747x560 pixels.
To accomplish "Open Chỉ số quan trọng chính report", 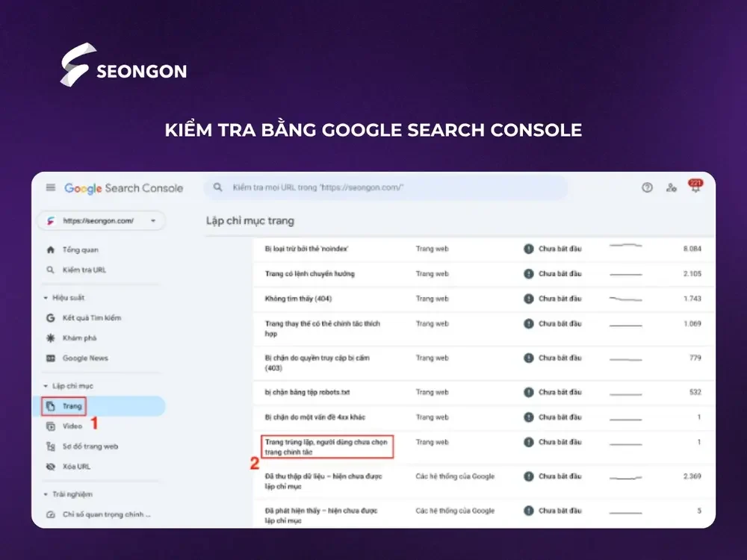I will (107, 514).
